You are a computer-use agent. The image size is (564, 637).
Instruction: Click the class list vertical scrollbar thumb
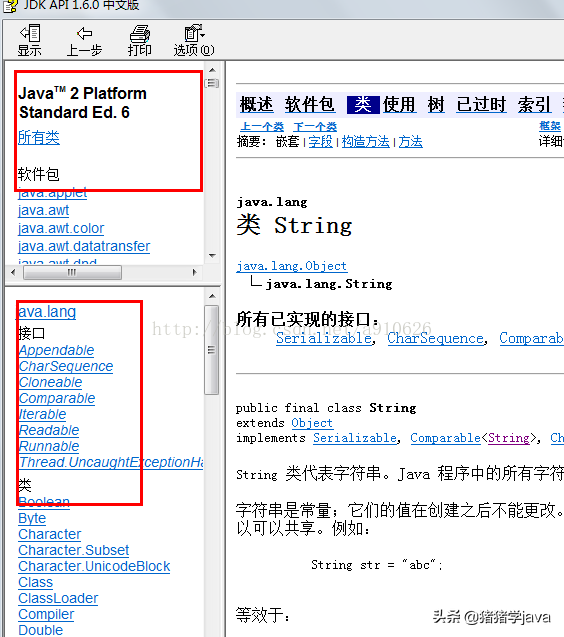coord(211,350)
